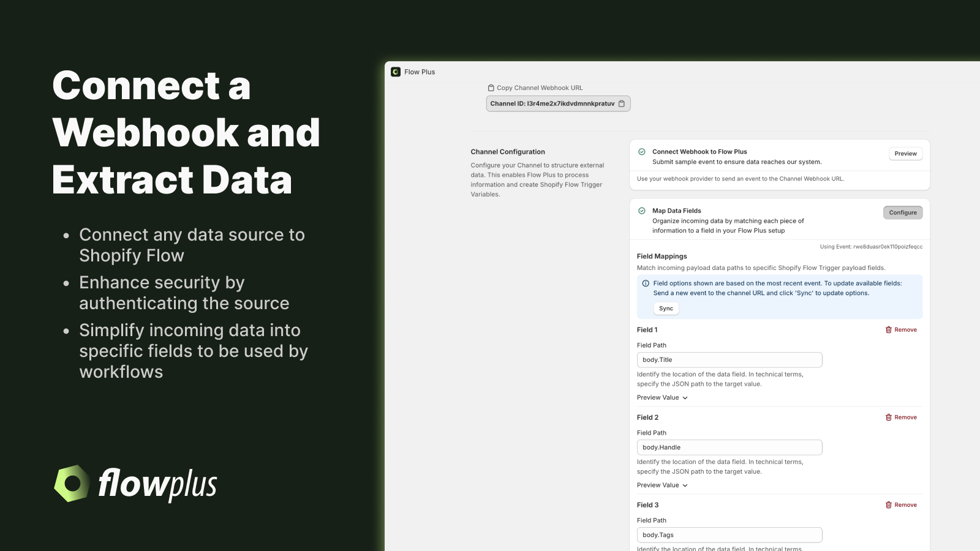The image size is (980, 551).
Task: Click the trash icon next to Field 1
Action: coord(889,329)
